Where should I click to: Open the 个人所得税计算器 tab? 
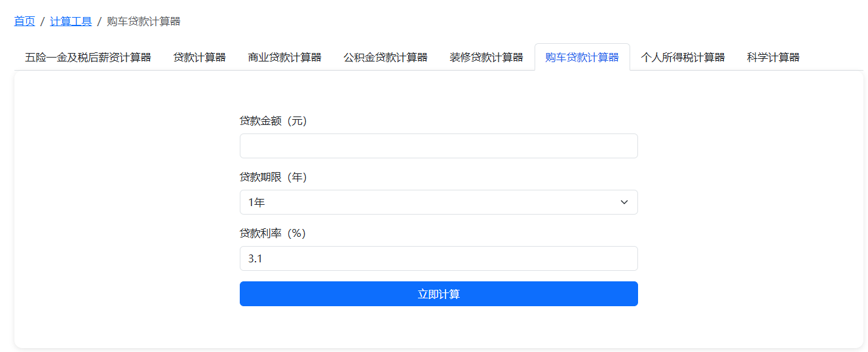point(683,57)
